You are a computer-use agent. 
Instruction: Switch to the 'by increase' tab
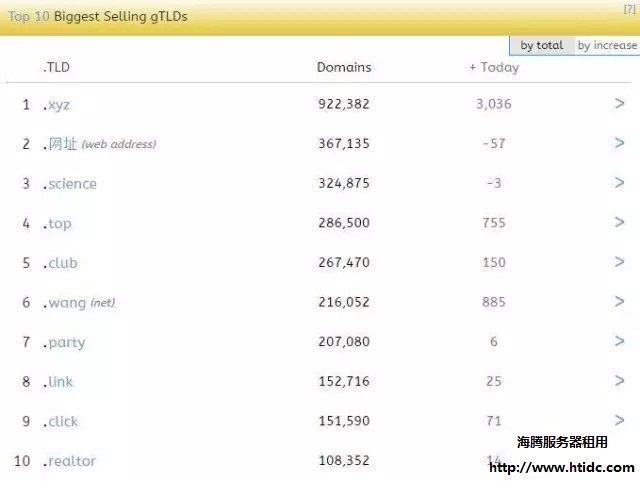coord(607,45)
